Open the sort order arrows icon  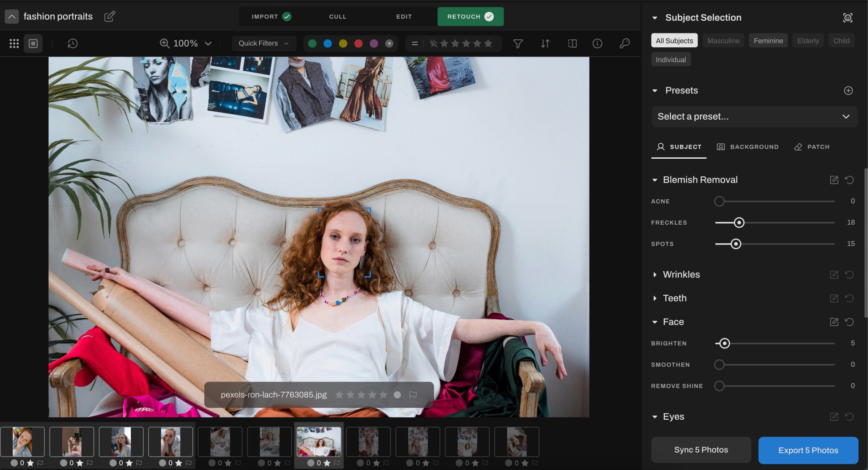[545, 44]
